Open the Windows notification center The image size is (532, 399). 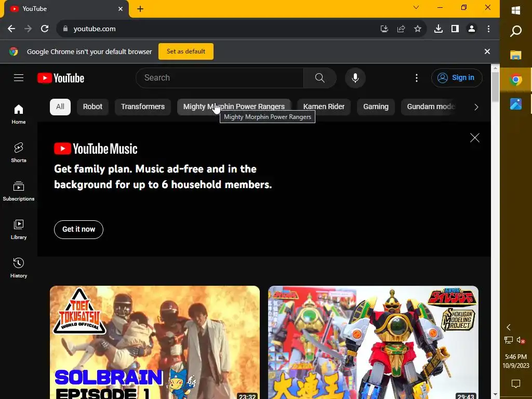click(x=516, y=384)
